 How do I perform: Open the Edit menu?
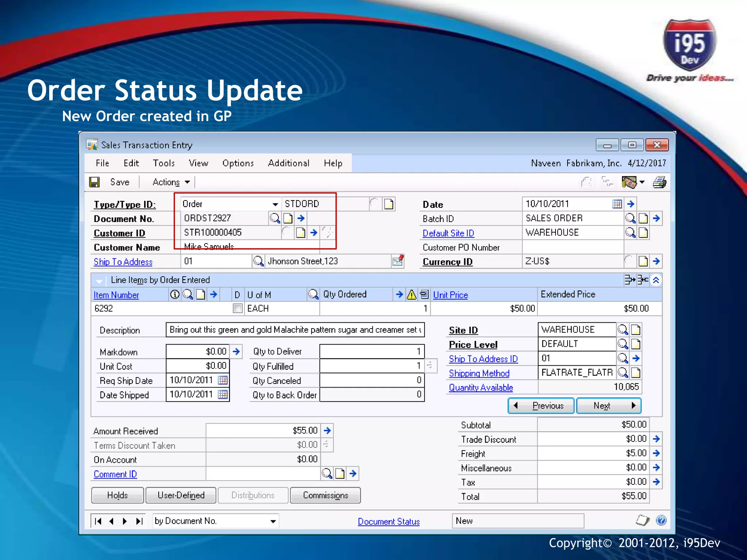pyautogui.click(x=131, y=163)
